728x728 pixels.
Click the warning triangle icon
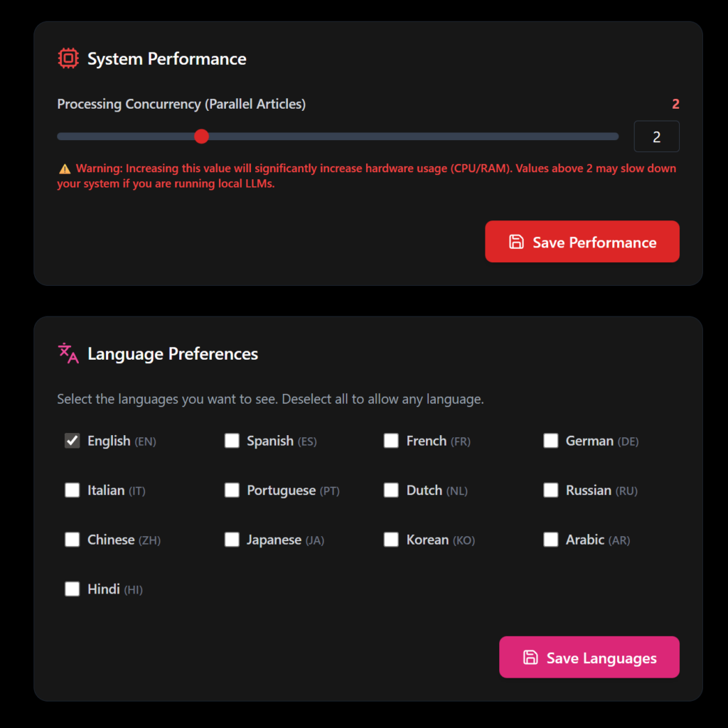point(65,169)
